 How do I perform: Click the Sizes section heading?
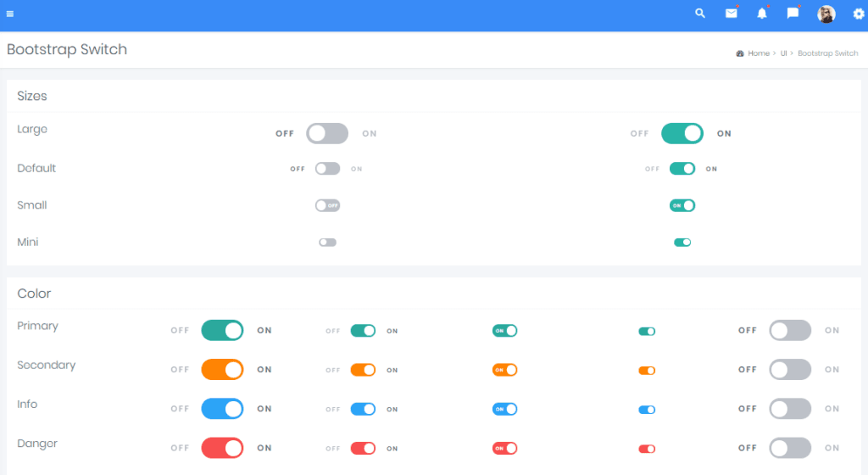pyautogui.click(x=32, y=96)
